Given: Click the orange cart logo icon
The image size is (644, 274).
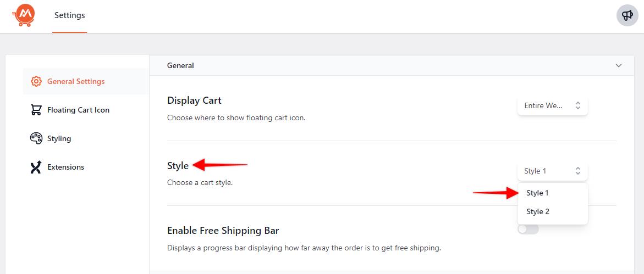Looking at the screenshot, I should (24, 15).
